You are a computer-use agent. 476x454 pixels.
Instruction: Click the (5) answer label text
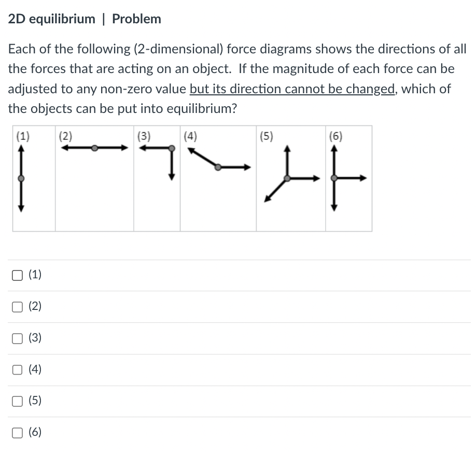[35, 400]
